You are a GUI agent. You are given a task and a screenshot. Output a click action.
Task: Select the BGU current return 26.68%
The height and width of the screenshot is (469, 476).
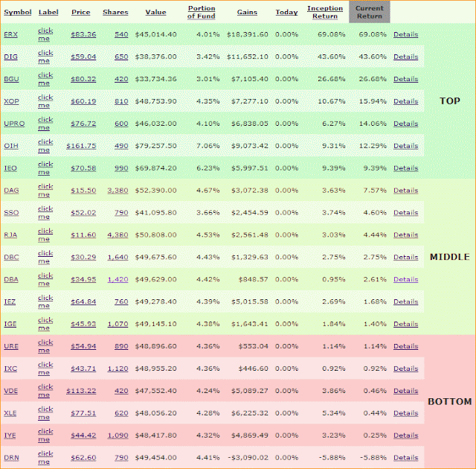(373, 79)
